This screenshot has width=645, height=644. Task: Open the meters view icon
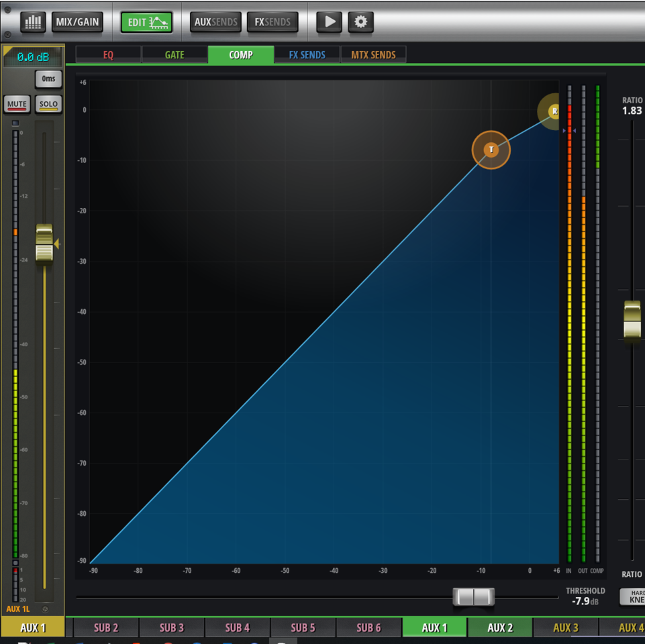pos(33,21)
